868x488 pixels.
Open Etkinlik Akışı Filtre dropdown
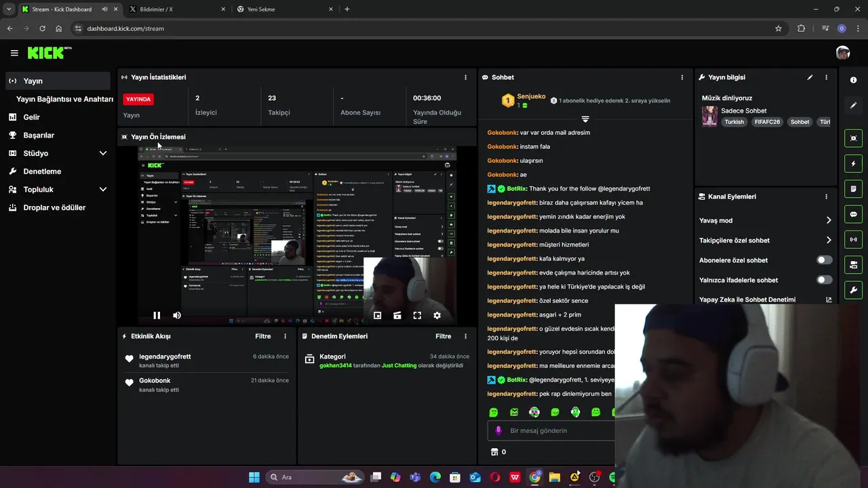coord(263,336)
